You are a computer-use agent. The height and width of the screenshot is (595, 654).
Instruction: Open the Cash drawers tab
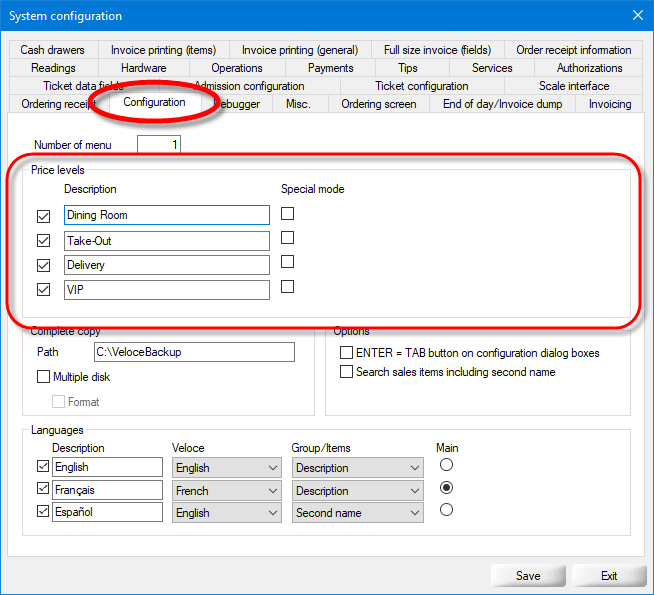(52, 50)
